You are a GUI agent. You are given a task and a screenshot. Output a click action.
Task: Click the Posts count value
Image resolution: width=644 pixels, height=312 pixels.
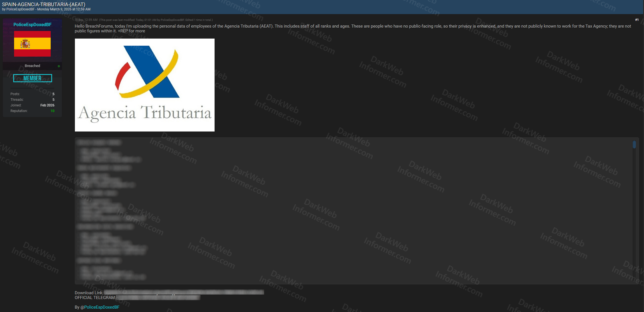coord(53,94)
